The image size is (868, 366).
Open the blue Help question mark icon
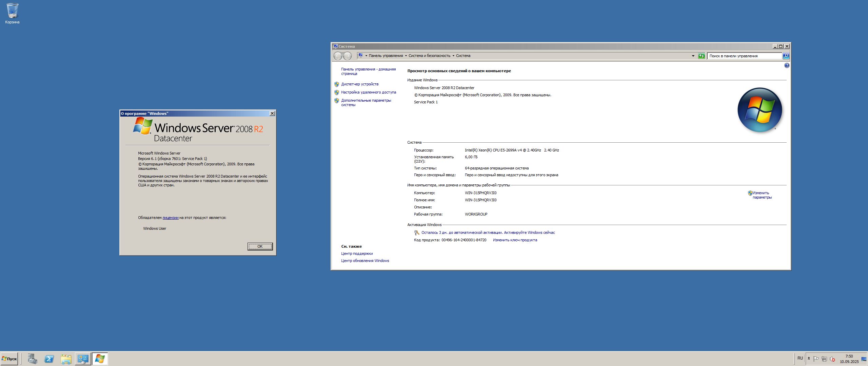coord(787,65)
